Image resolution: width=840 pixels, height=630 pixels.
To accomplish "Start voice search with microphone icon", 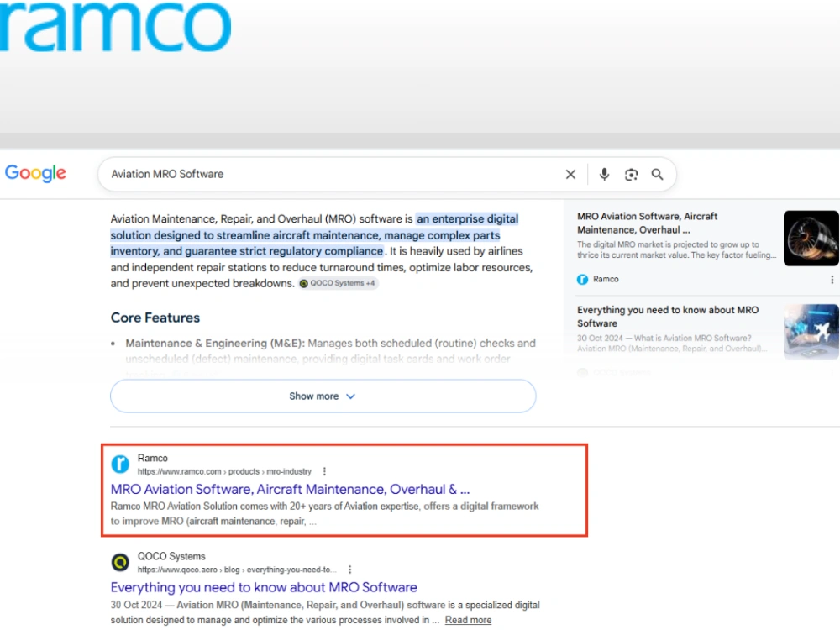I will point(604,174).
